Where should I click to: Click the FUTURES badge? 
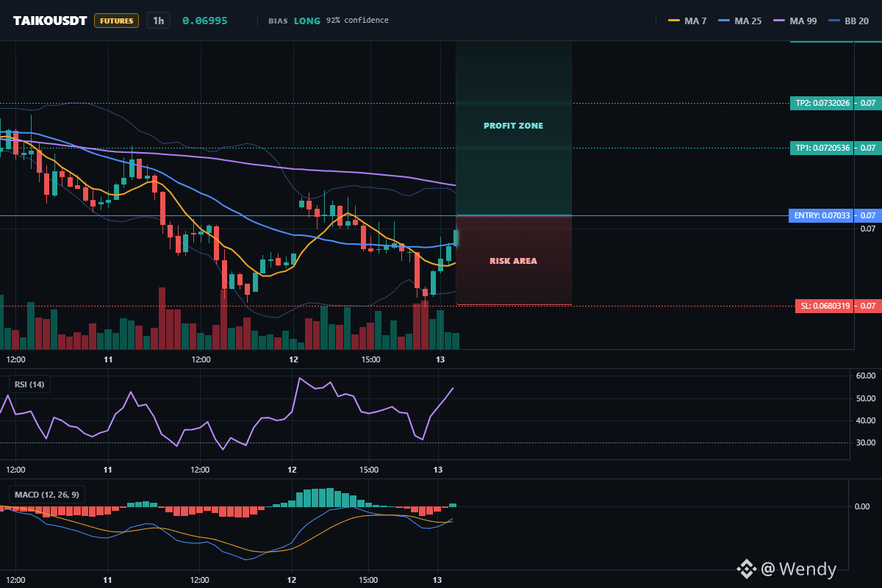116,21
